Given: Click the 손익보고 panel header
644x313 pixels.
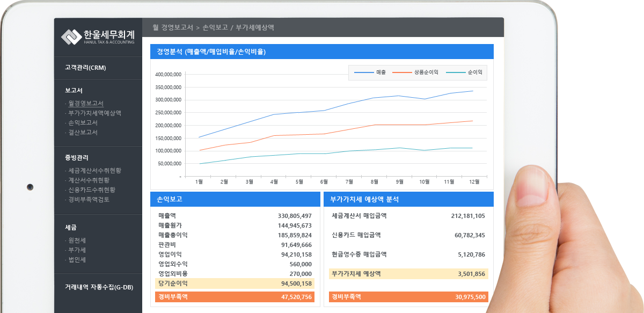Looking at the screenshot, I should tap(235, 199).
